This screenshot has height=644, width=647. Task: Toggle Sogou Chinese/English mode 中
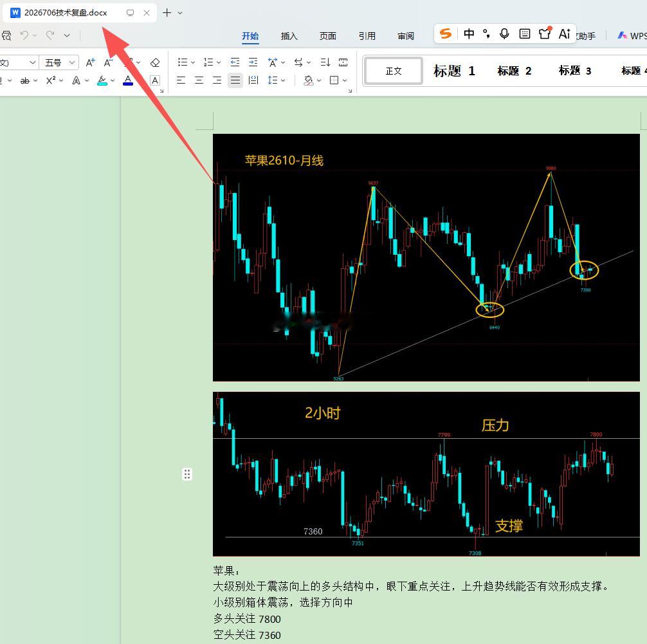pyautogui.click(x=469, y=33)
